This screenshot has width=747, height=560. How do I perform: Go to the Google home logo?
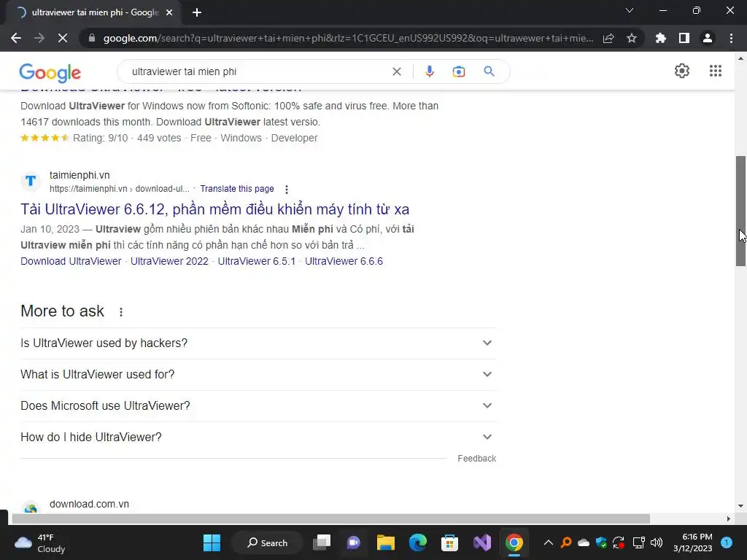point(50,73)
